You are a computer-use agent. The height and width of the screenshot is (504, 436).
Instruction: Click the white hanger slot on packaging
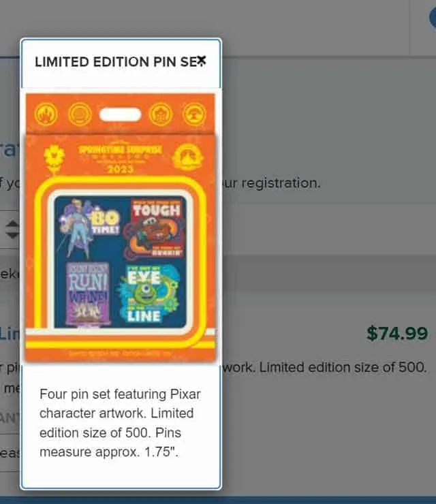point(121,114)
